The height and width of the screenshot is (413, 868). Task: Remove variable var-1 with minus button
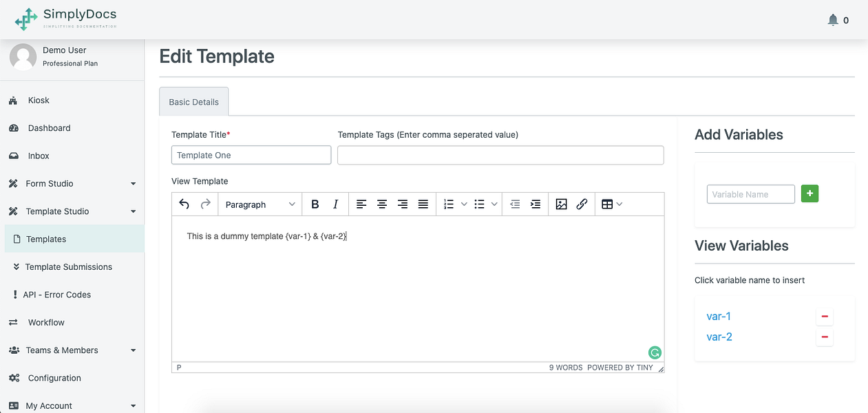click(825, 317)
